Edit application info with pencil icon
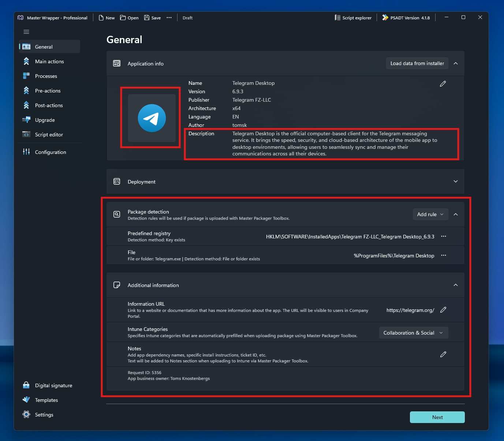This screenshot has height=441, width=504. point(443,84)
